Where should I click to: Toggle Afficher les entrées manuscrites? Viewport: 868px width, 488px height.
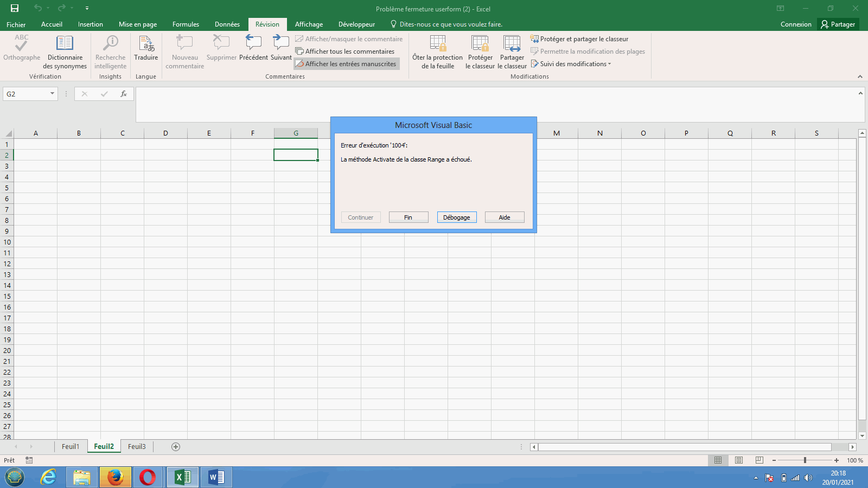[x=346, y=64]
